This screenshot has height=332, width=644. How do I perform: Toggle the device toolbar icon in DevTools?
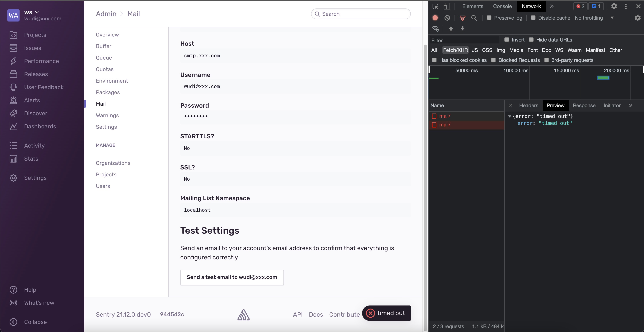tap(447, 6)
